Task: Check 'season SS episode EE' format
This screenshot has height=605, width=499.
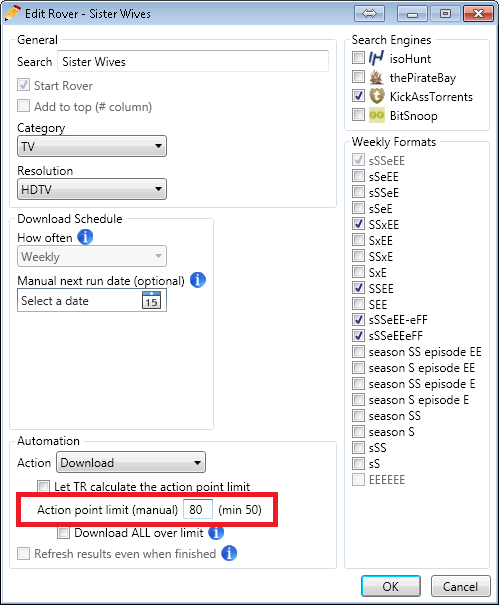Action: [x=358, y=352]
